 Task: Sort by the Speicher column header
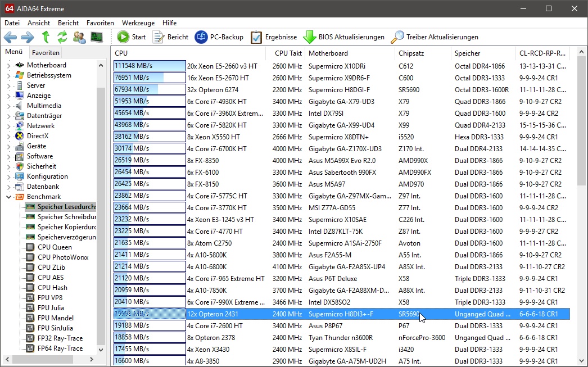pos(483,53)
